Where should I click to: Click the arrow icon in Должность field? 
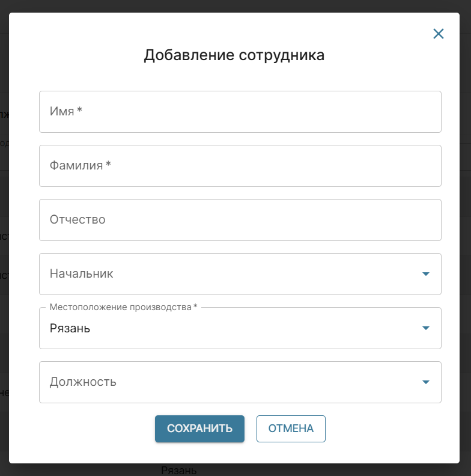click(x=426, y=382)
